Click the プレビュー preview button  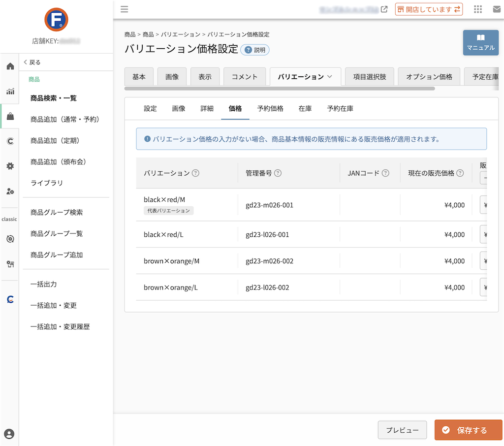click(402, 430)
